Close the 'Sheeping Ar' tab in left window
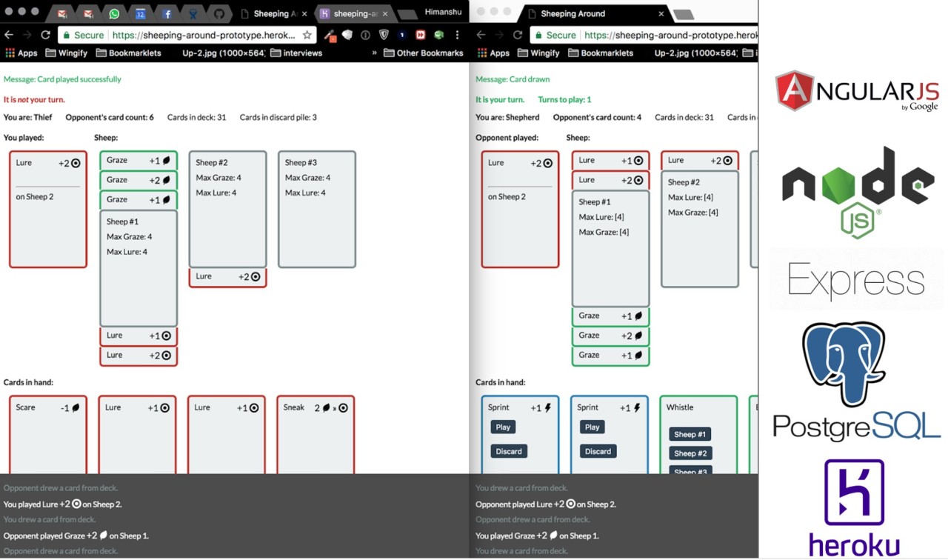 point(304,13)
